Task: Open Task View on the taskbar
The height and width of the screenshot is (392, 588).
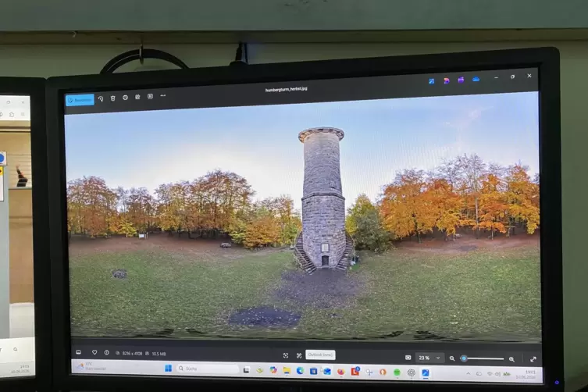Action: [x=246, y=370]
